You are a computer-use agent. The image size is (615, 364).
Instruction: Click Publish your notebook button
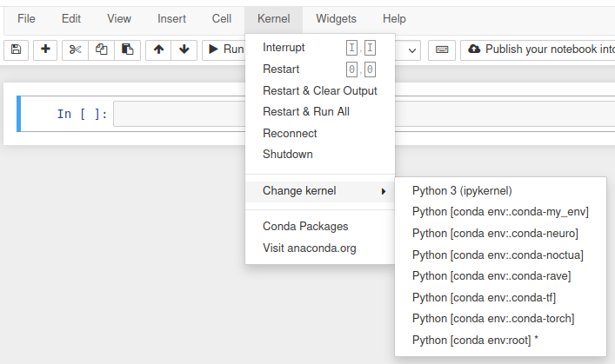(x=538, y=50)
